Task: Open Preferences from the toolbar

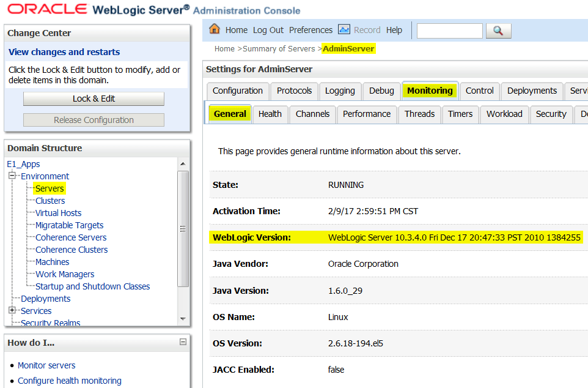Action: (x=311, y=30)
